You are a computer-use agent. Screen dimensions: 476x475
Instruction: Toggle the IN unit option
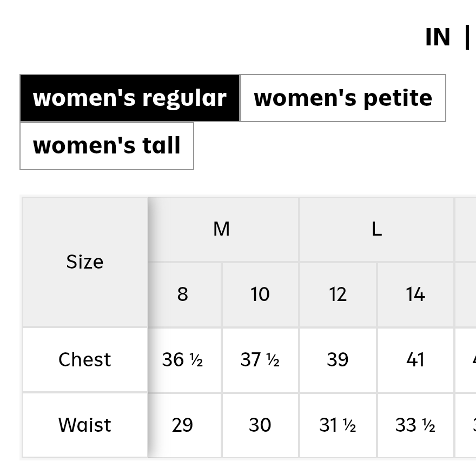tap(438, 38)
